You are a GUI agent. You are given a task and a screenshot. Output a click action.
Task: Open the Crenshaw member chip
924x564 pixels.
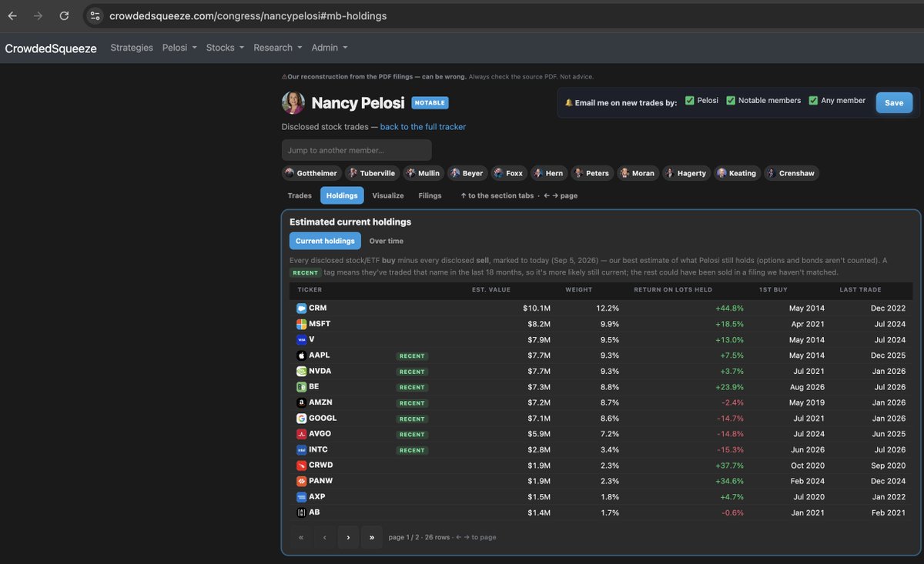pyautogui.click(x=792, y=173)
